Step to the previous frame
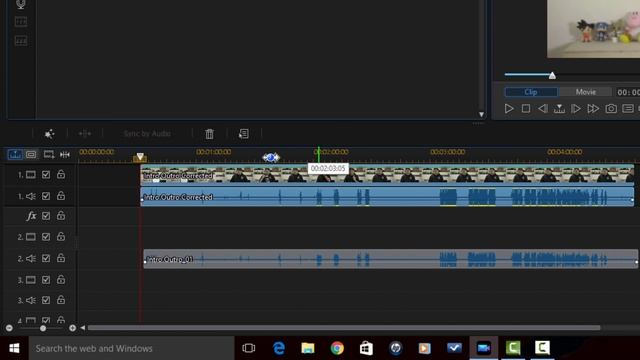The image size is (640, 360). click(542, 109)
